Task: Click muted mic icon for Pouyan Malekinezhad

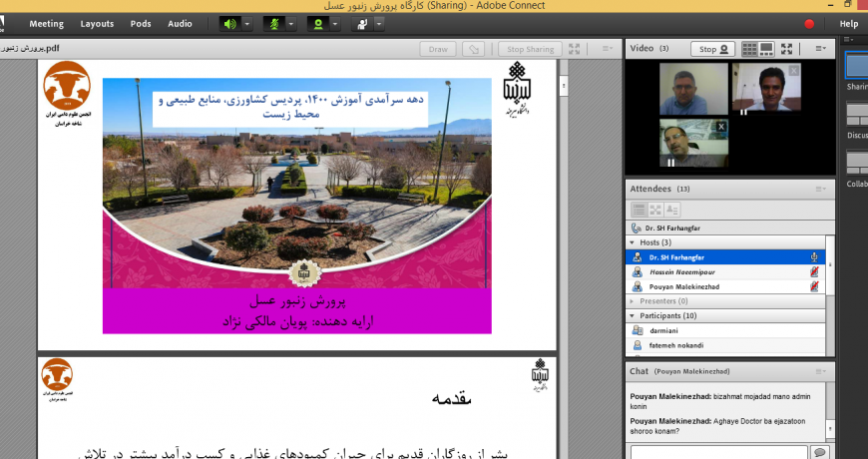Action: click(814, 286)
